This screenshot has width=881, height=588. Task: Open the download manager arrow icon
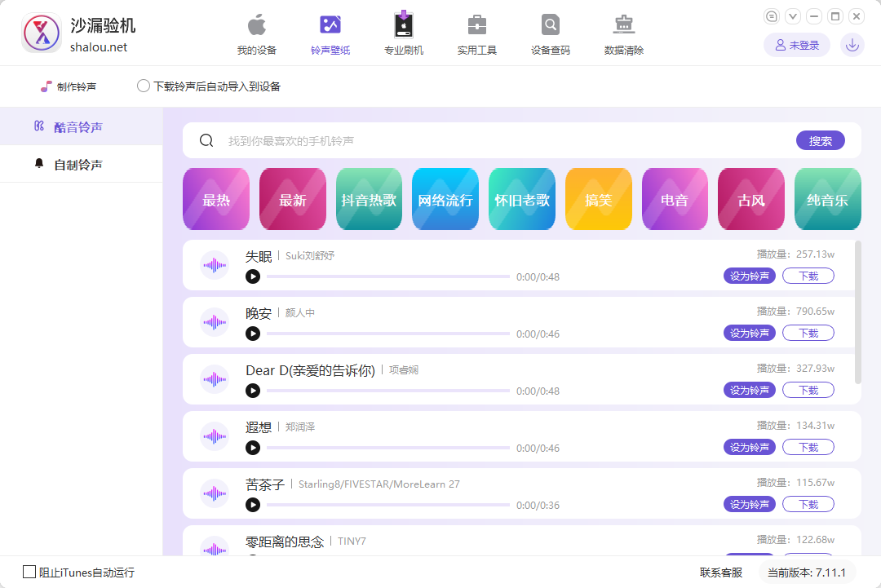click(x=852, y=45)
